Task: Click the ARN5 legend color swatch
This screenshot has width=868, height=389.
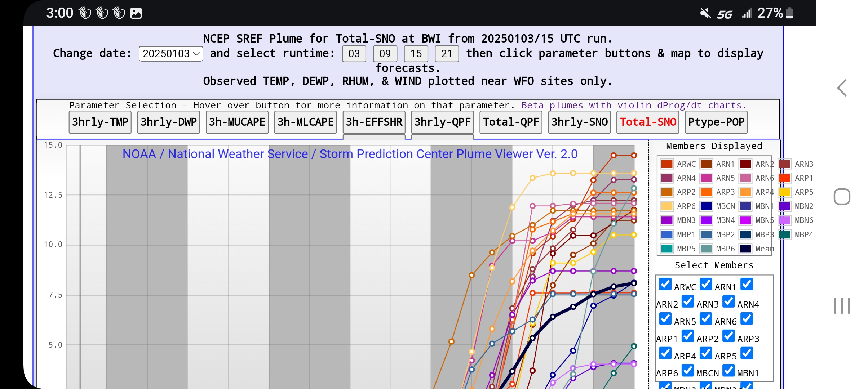Action: pyautogui.click(x=706, y=178)
